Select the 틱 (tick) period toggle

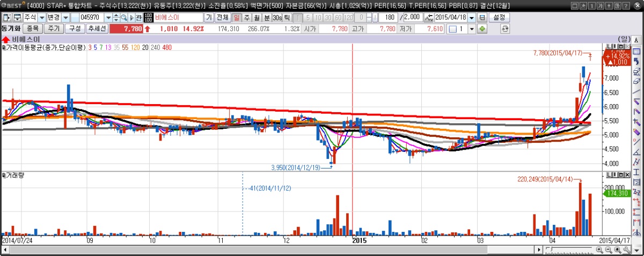pos(287,18)
